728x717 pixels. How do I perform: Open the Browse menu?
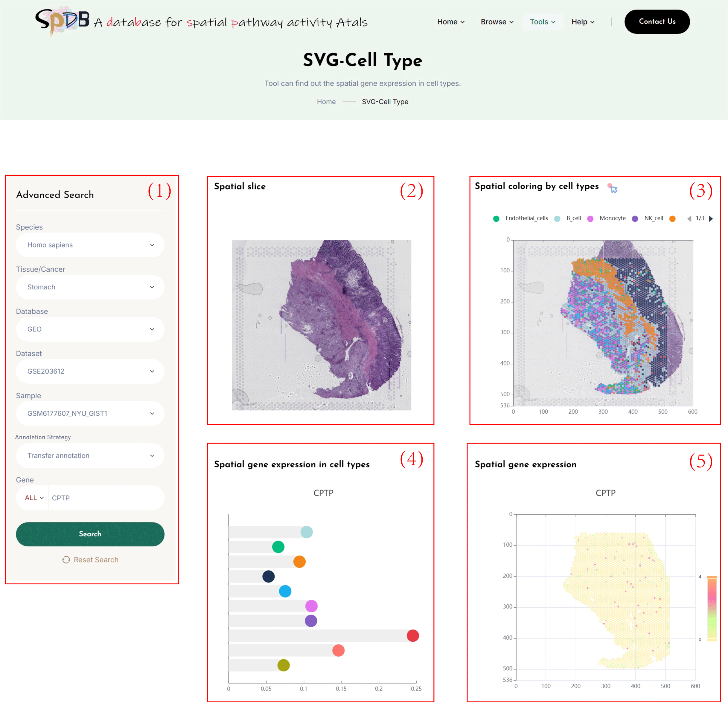click(496, 22)
